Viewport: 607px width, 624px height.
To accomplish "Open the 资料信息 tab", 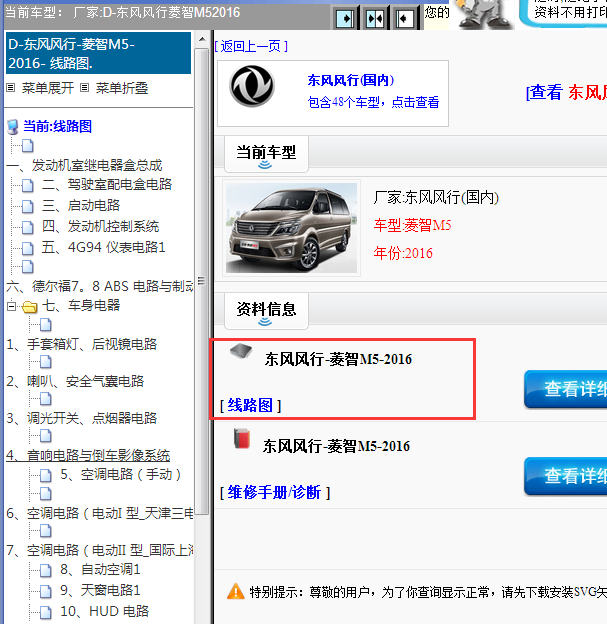I will [266, 310].
